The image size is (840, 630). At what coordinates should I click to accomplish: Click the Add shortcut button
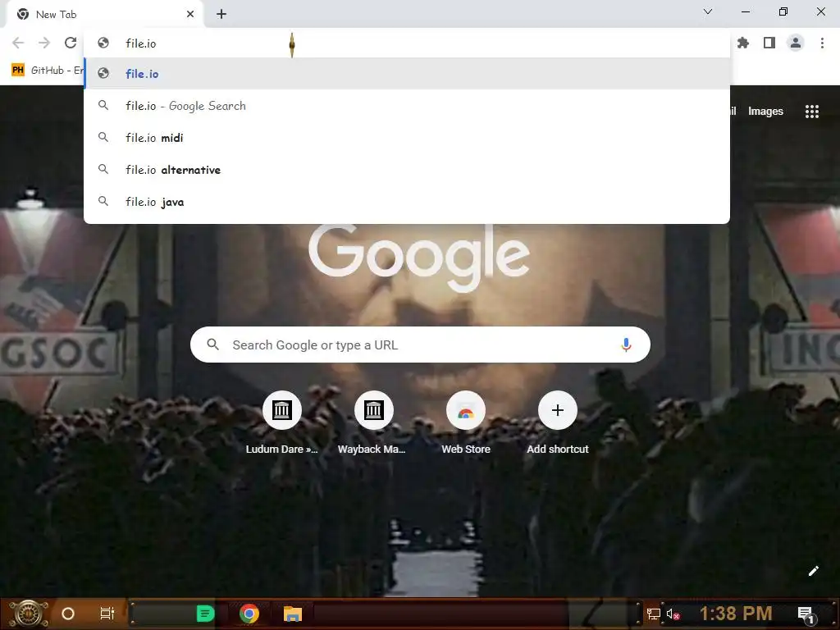tap(558, 423)
